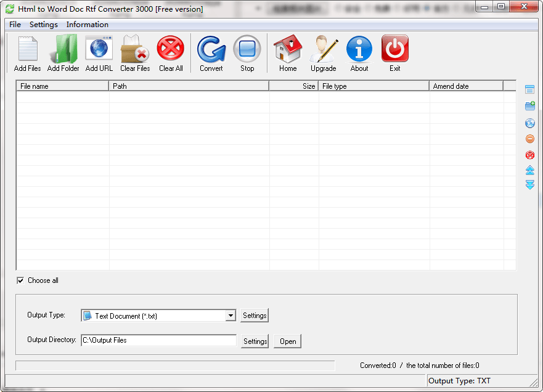Image resolution: width=543 pixels, height=392 pixels.
Task: Toggle the Choose all checkbox
Action: [x=20, y=280]
